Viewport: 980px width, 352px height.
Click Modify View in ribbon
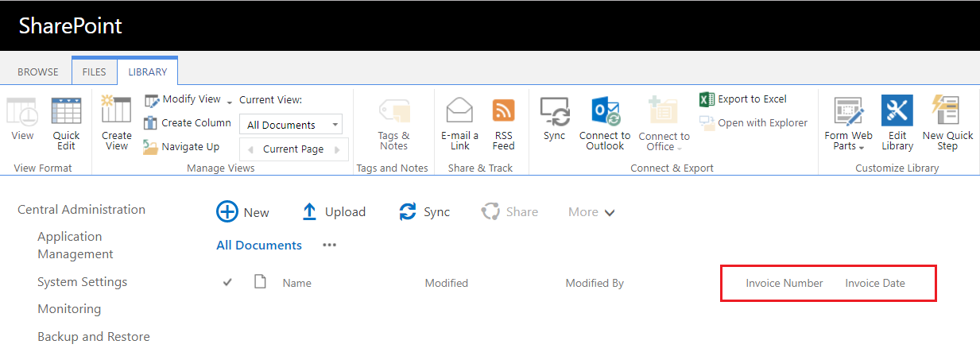(182, 99)
